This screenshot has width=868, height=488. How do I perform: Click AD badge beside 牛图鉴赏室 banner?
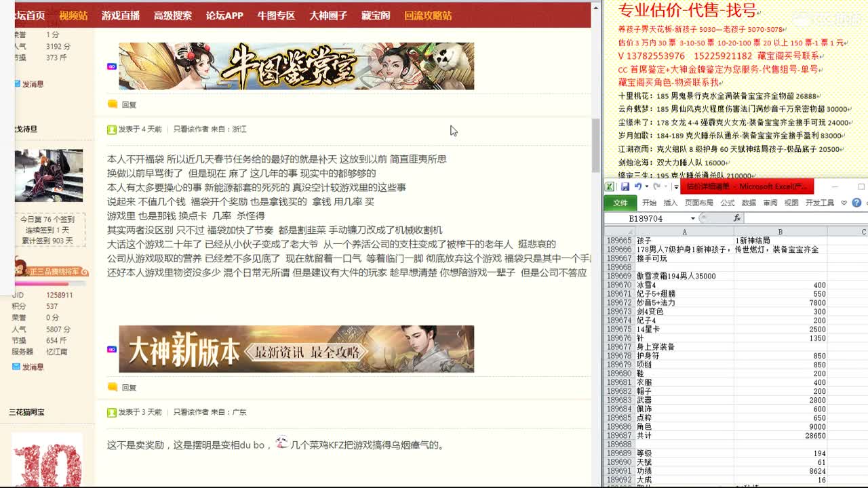(111, 66)
